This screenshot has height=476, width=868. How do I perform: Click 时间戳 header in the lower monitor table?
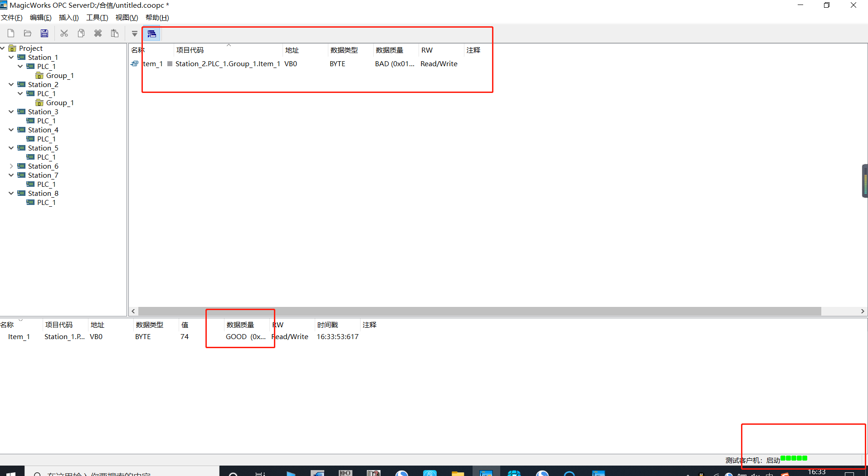click(337, 325)
